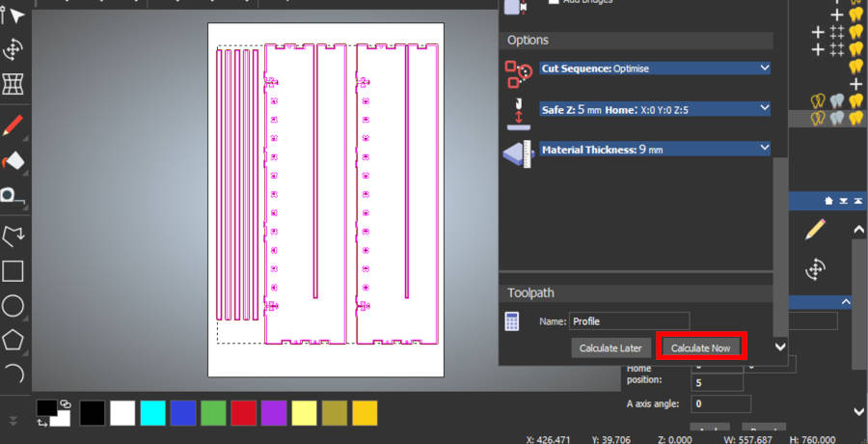The image size is (868, 444).
Task: Click the toolpath panel vertical scrollbar
Action: pyautogui.click(x=780, y=247)
